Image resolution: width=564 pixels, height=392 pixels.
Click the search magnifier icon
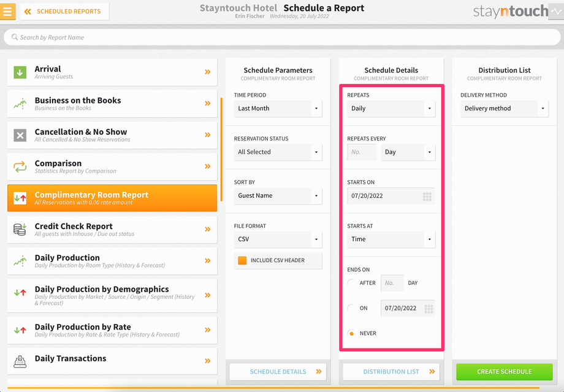(x=14, y=37)
